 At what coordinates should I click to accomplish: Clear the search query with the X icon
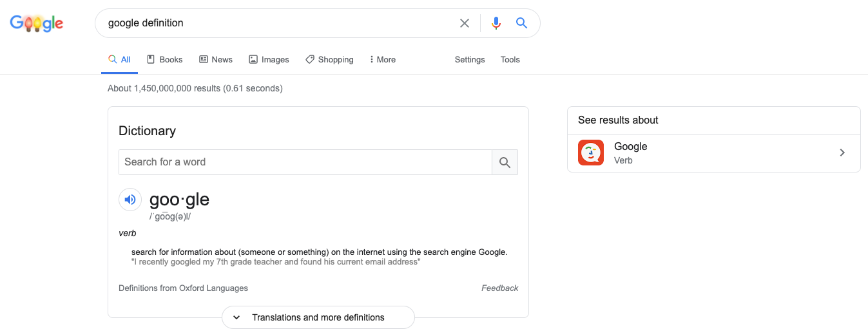coord(465,23)
